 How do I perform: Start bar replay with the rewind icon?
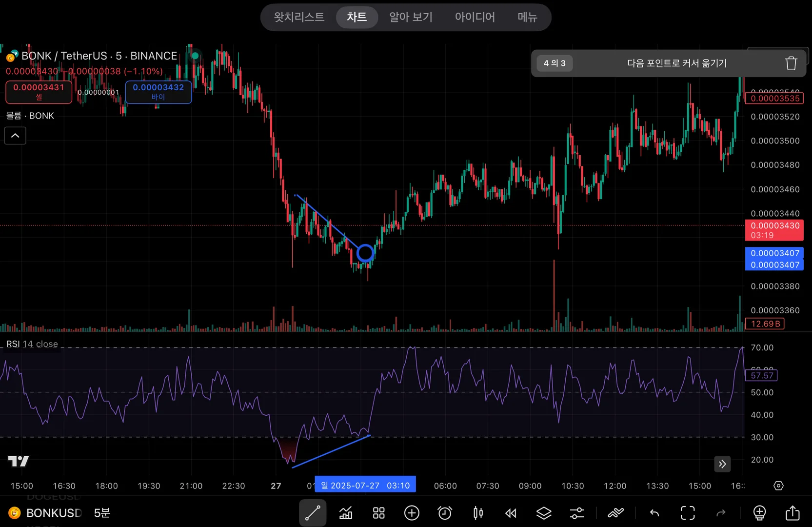(511, 513)
